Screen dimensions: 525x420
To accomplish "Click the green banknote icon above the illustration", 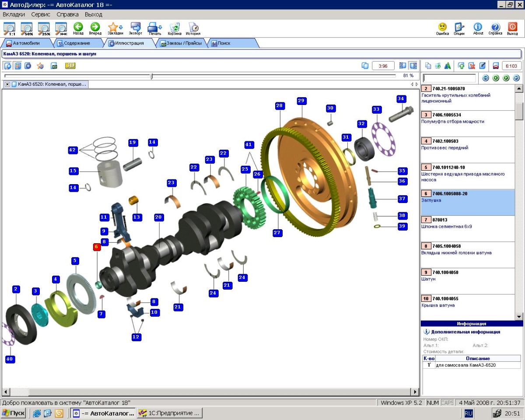I will click(54, 66).
